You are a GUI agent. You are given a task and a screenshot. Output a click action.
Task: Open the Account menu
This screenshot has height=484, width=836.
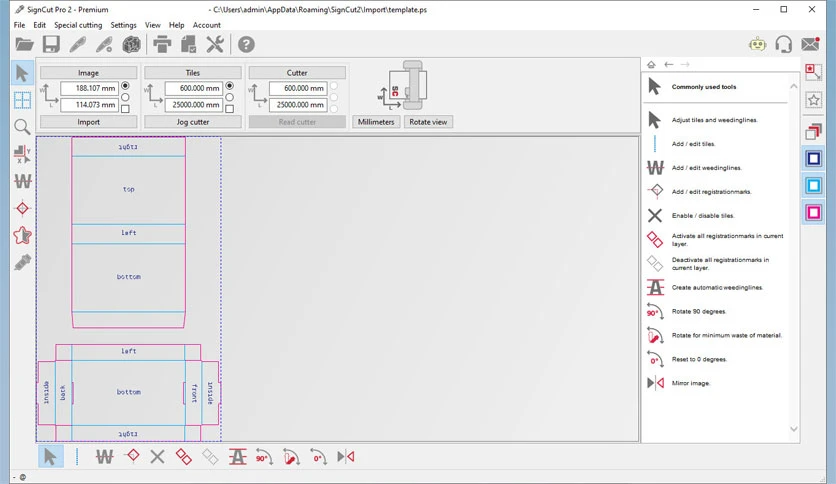[x=207, y=25]
